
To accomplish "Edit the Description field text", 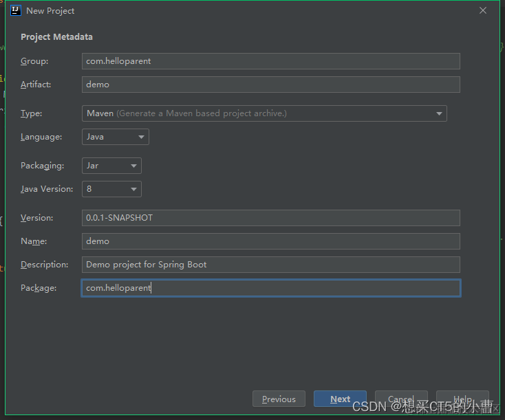I will tap(271, 265).
